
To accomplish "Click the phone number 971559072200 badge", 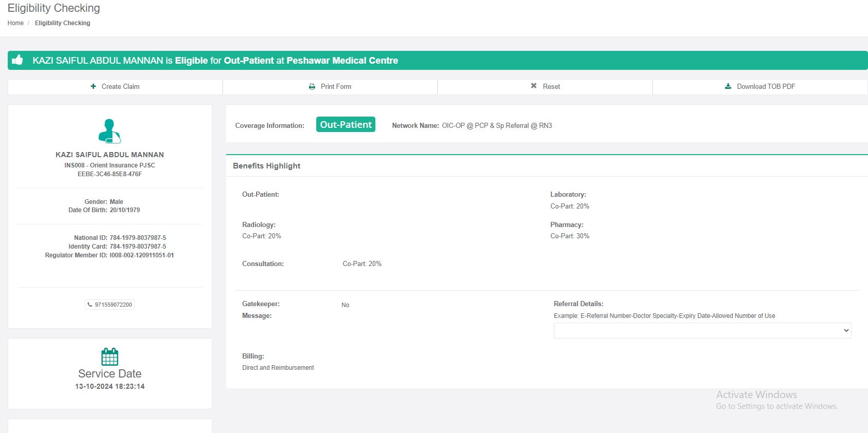I will click(113, 305).
